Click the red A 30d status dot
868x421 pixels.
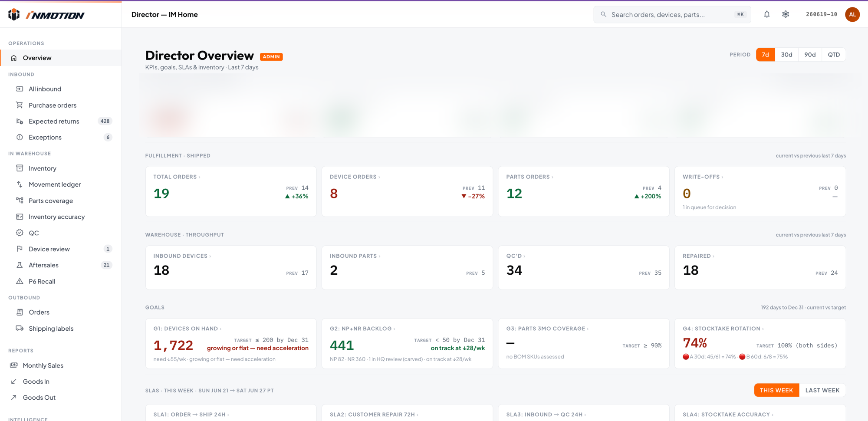686,357
